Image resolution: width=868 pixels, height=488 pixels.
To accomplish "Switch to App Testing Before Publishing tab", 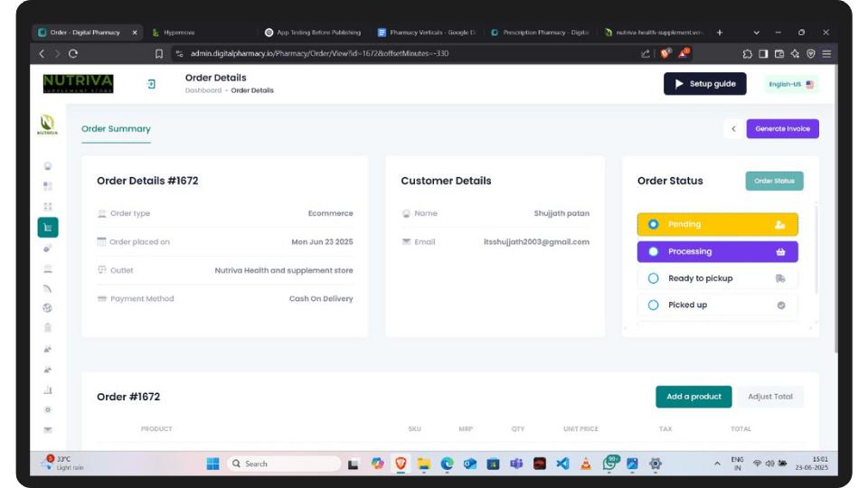I will (x=314, y=33).
